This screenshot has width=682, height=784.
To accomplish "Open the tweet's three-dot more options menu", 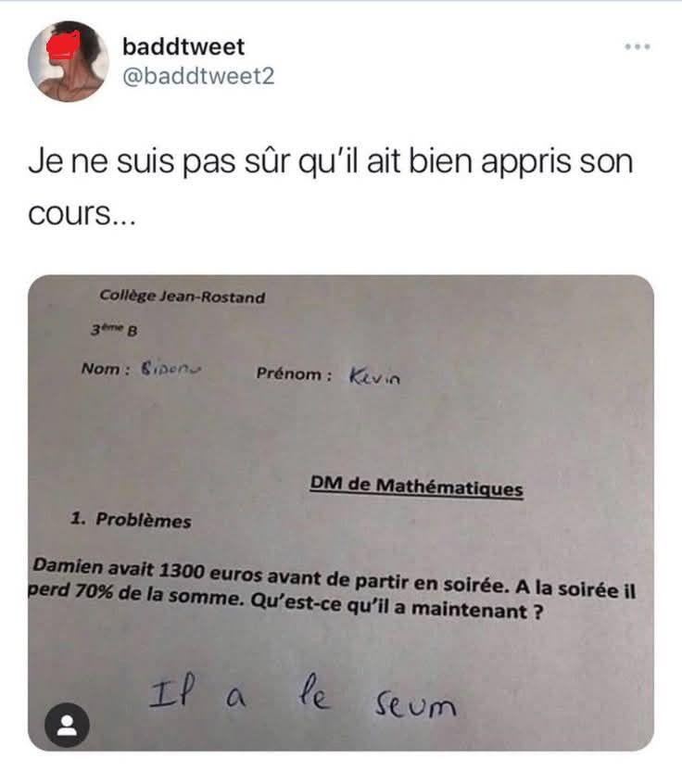I will click(x=638, y=46).
